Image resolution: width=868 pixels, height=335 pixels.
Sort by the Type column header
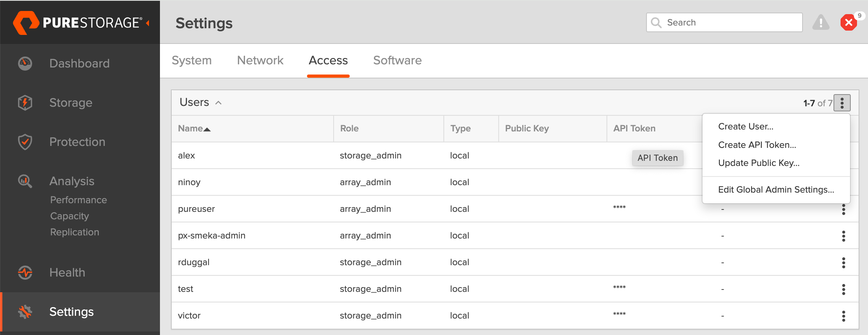[460, 129]
